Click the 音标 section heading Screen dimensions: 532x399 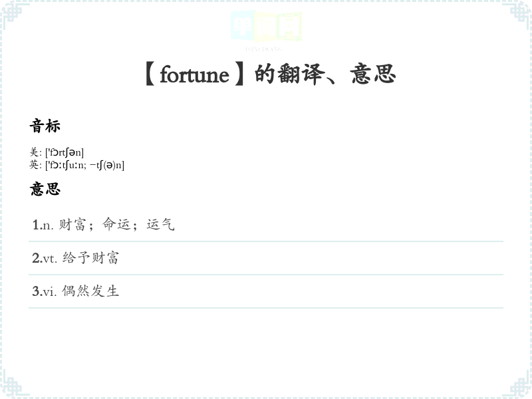pyautogui.click(x=45, y=126)
